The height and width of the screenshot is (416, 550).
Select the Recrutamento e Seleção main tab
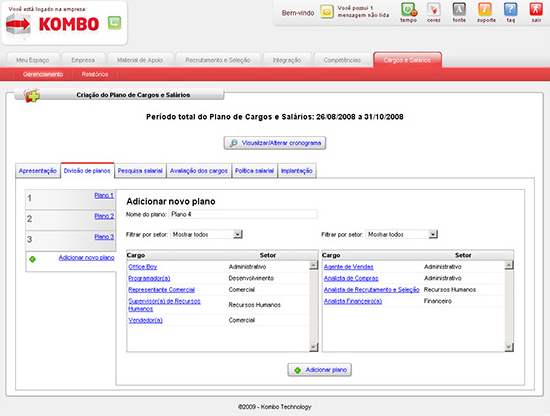click(x=218, y=60)
